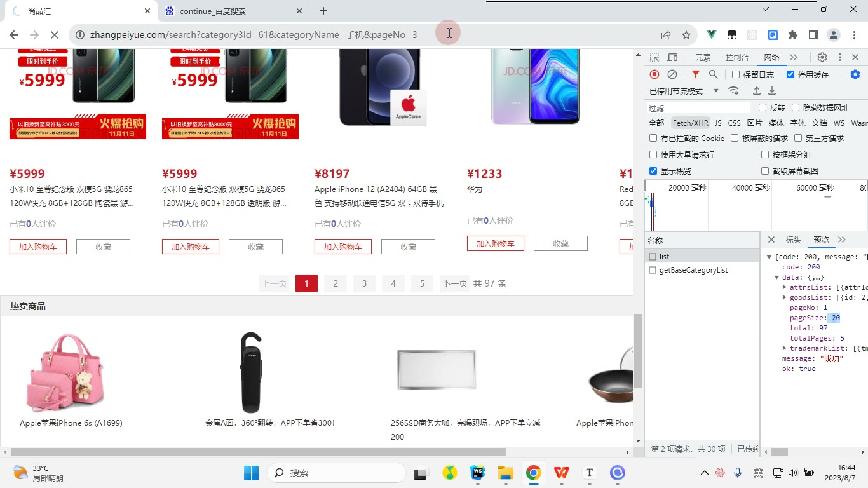The height and width of the screenshot is (488, 868).
Task: Close the request details pane
Action: point(771,240)
